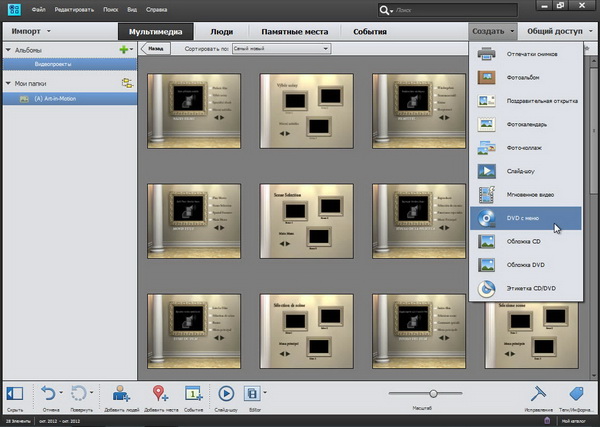This screenshot has height=427, width=600.
Task: Click the Add Event calendar icon
Action: click(x=194, y=393)
